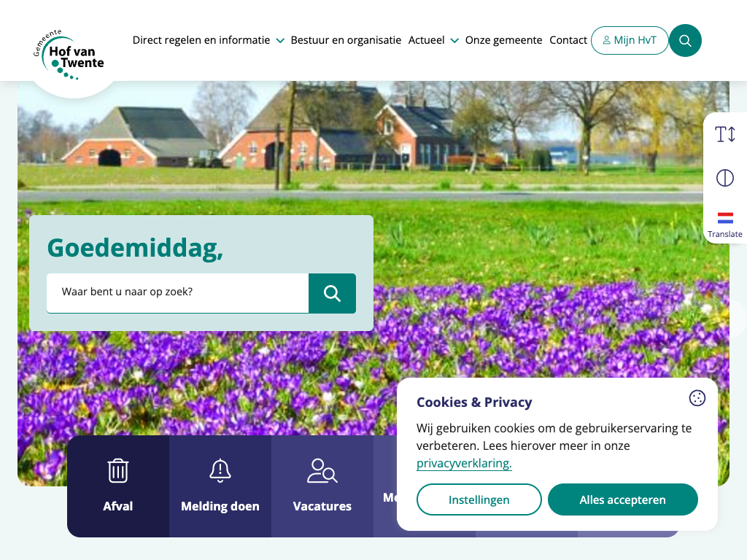Expand the Actueel menu chevron
The image size is (747, 560).
tap(454, 41)
